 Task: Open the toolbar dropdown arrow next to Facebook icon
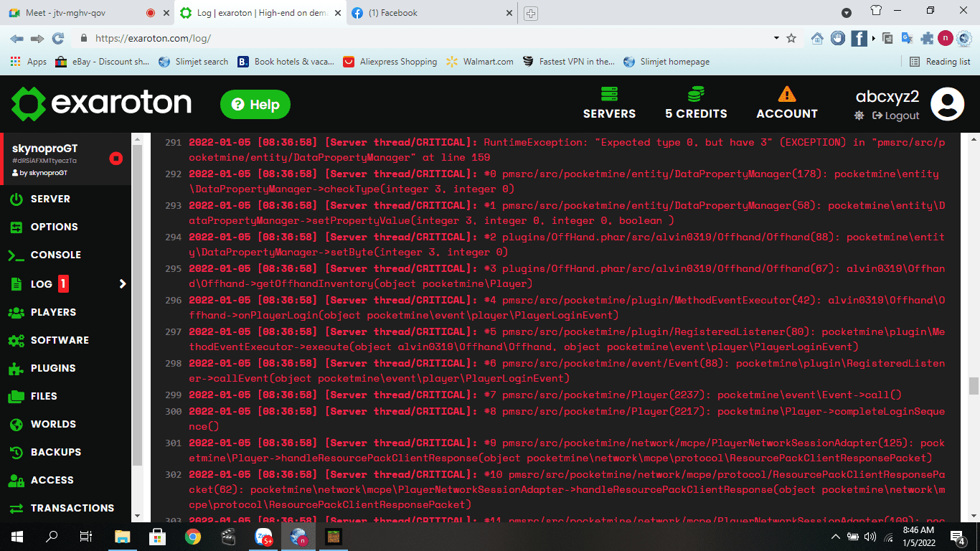pos(874,39)
